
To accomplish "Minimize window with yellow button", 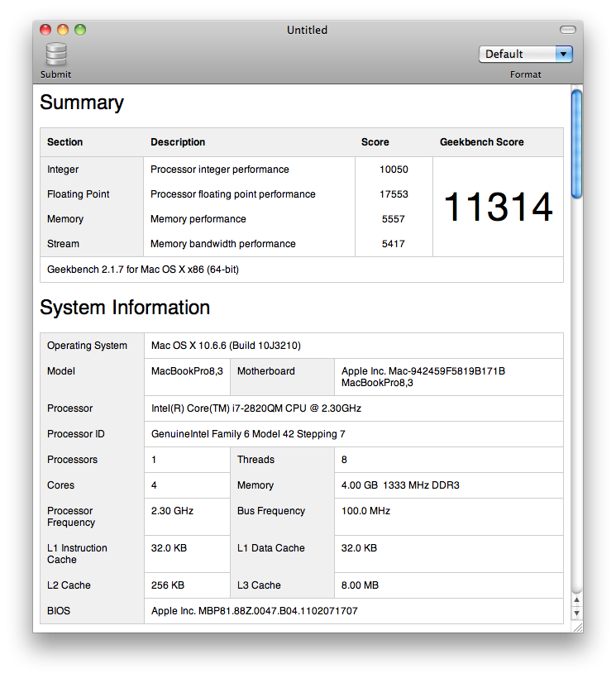I will tap(63, 30).
